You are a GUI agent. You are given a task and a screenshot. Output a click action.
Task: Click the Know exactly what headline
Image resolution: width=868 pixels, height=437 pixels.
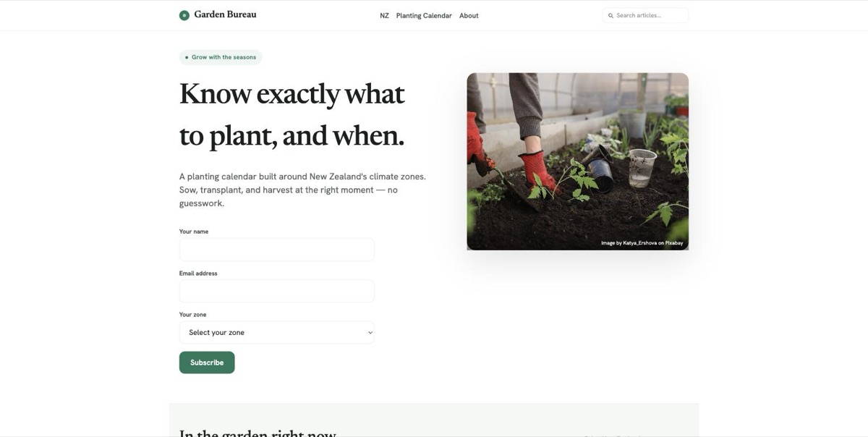click(292, 114)
